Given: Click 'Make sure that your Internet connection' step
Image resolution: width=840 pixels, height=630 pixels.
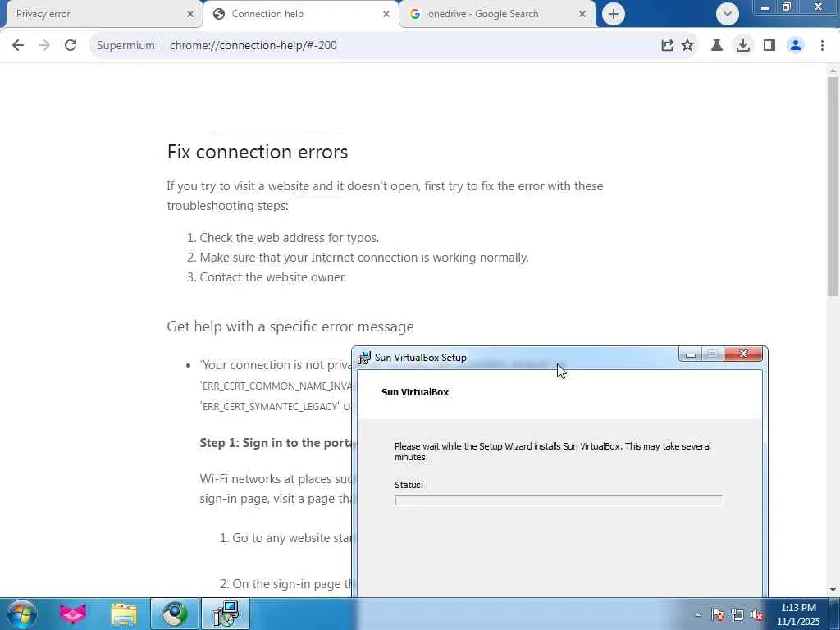Looking at the screenshot, I should click(364, 258).
